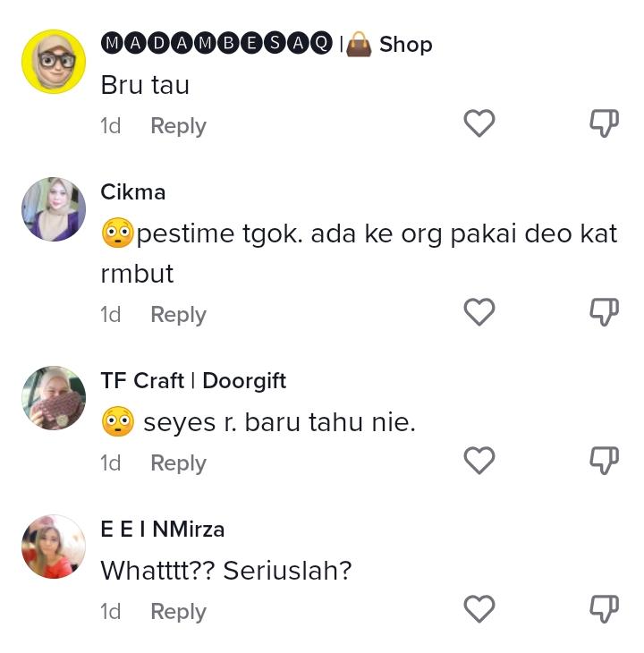Reply to Cikma's comment
The height and width of the screenshot is (653, 644).
tap(178, 315)
